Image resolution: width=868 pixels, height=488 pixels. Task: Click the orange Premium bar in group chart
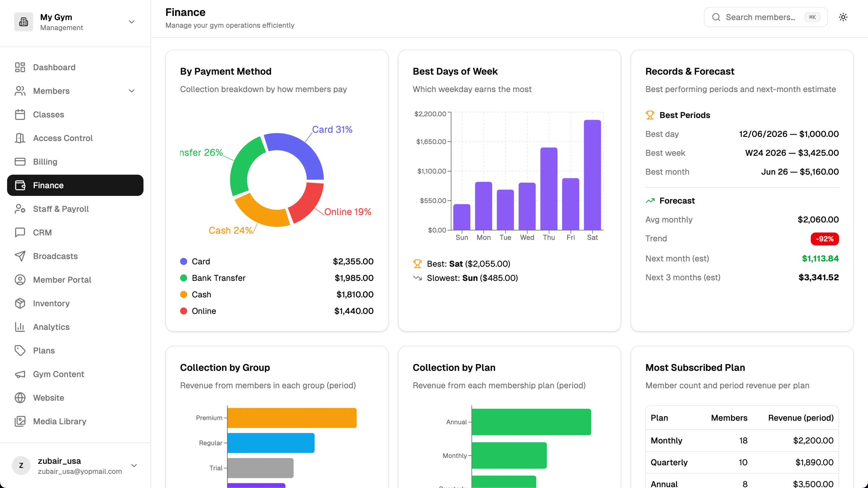(292, 417)
